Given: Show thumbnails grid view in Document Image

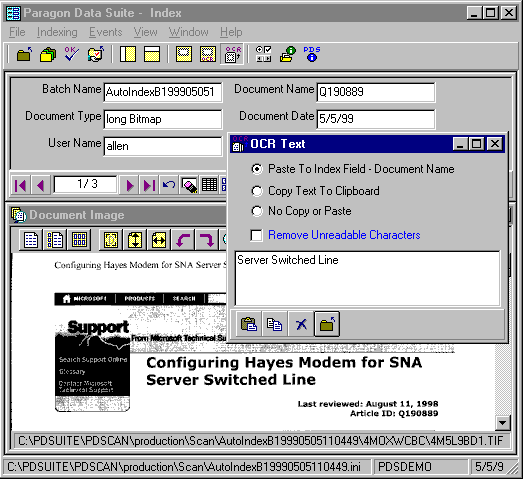Looking at the screenshot, I should click(x=79, y=240).
